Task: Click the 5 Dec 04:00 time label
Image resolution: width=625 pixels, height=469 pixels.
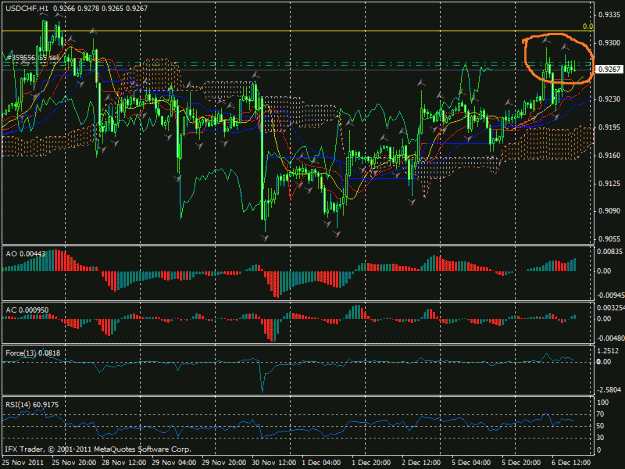Action: [x=471, y=463]
